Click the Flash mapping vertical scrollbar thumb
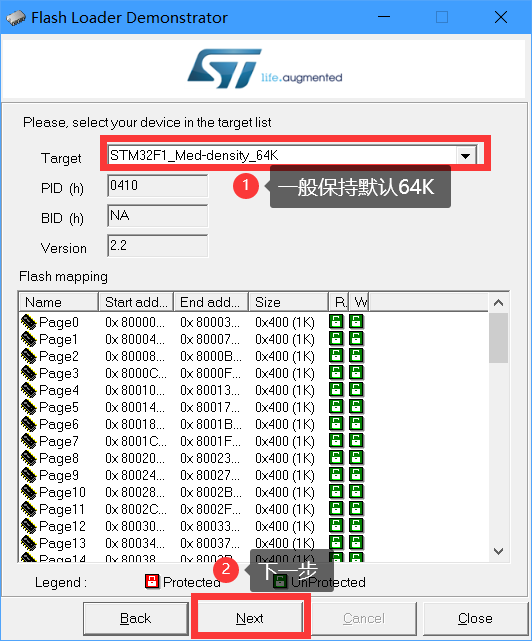The width and height of the screenshot is (532, 641). click(x=498, y=338)
